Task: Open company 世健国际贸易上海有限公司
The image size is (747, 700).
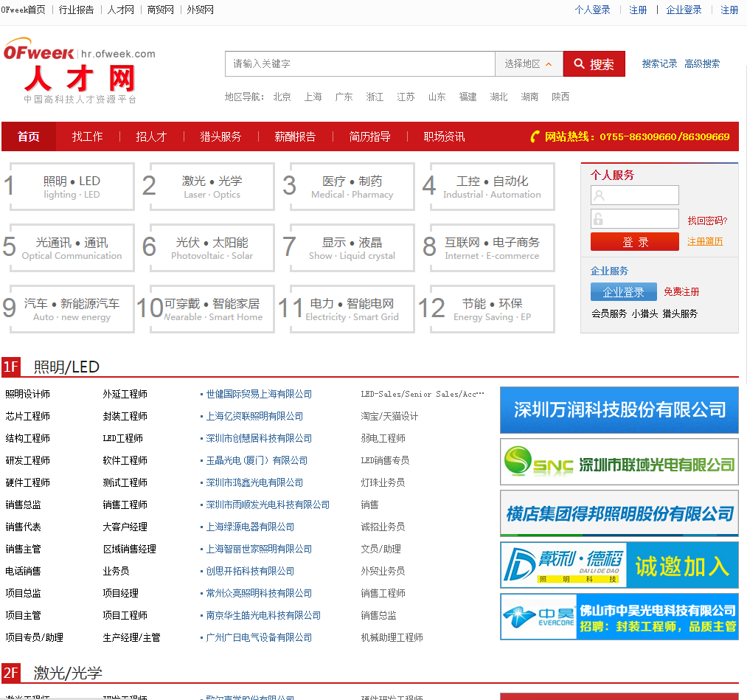Action: point(259,394)
